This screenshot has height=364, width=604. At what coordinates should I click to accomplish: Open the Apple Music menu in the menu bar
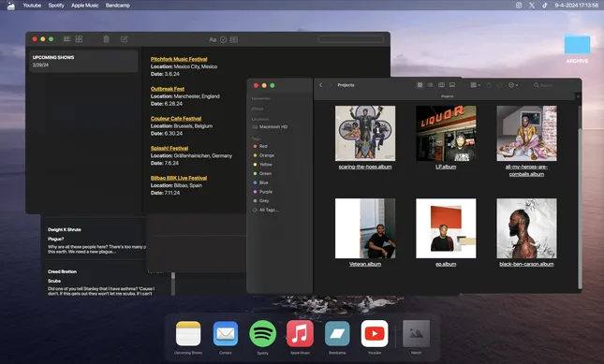coord(84,6)
